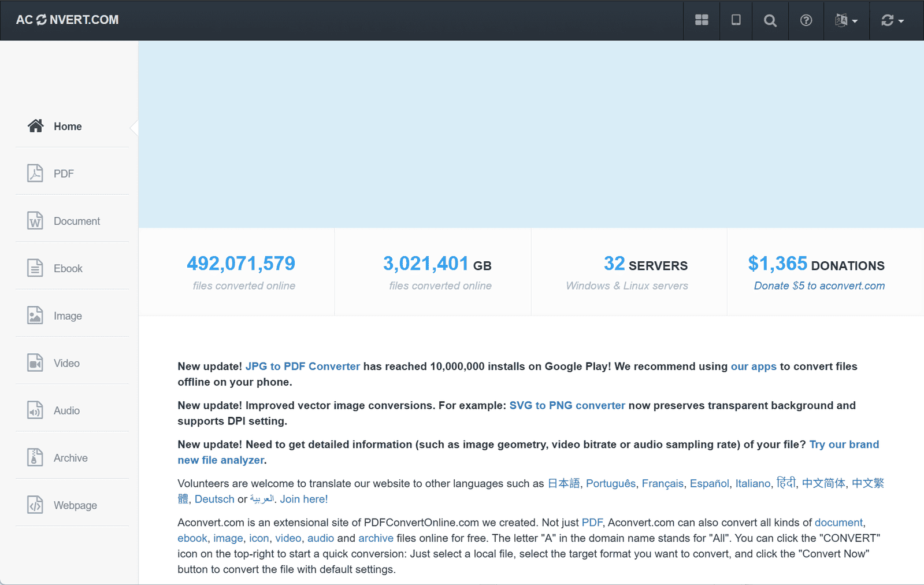Click the Audio file icon in sidebar
924x585 pixels.
click(x=35, y=410)
